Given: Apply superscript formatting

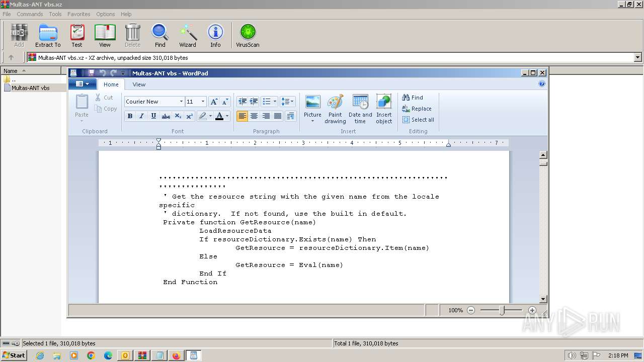Looking at the screenshot, I should coord(190,116).
